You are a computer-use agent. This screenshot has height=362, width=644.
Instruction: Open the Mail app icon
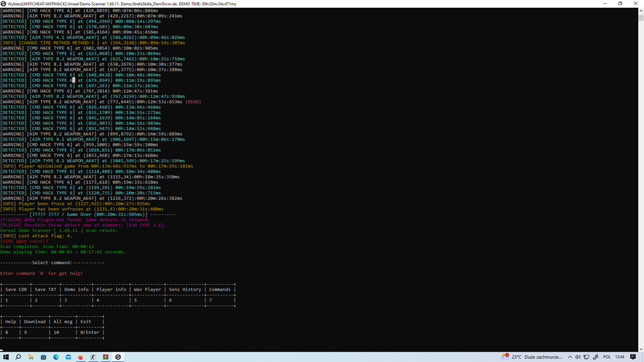point(68,357)
